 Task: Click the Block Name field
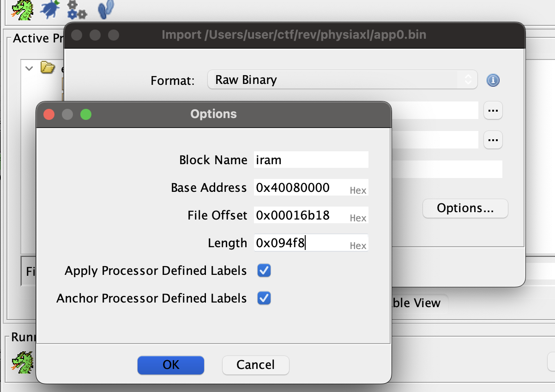pos(310,160)
